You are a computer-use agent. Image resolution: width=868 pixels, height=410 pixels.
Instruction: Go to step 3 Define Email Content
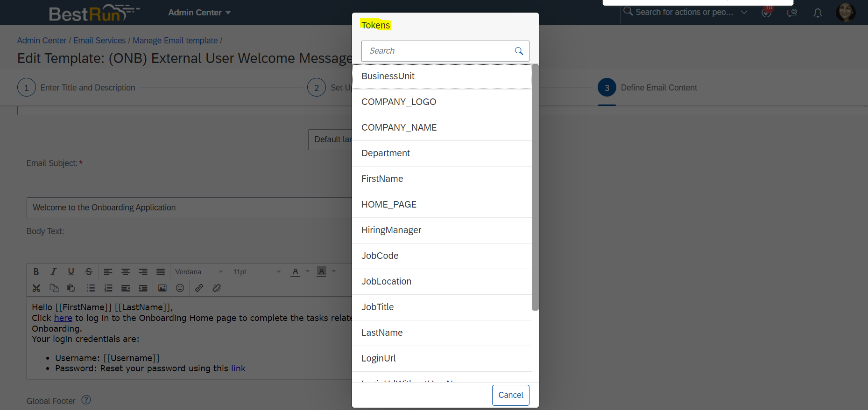[647, 88]
